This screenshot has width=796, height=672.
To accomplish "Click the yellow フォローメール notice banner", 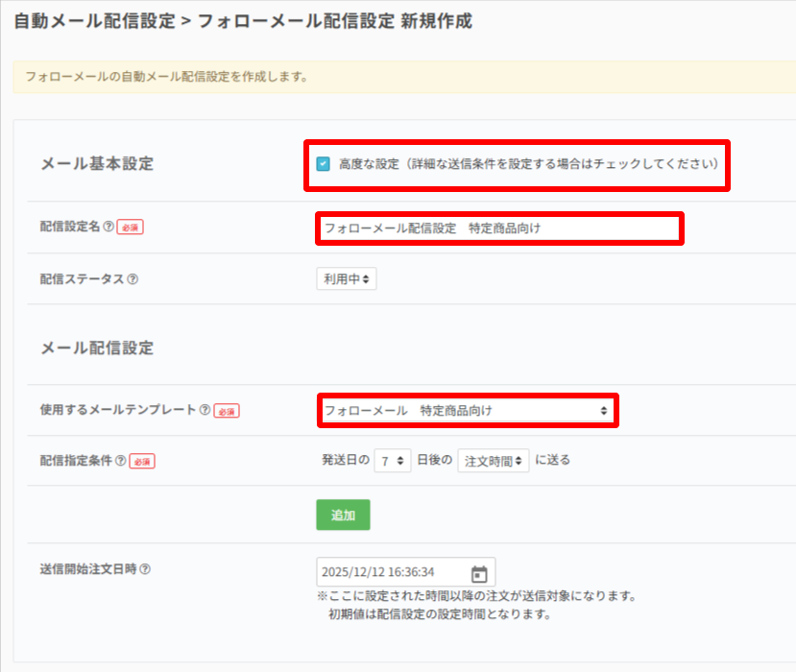I will point(403,77).
